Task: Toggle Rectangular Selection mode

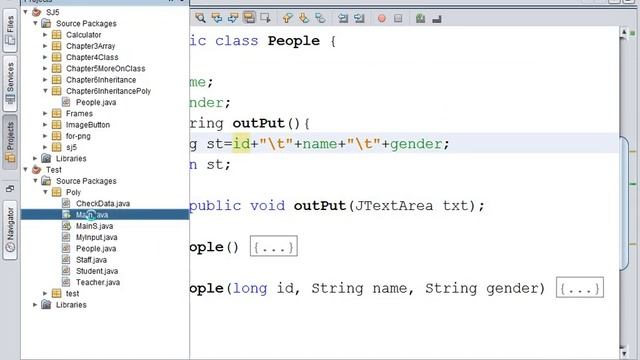Action: 265,18
